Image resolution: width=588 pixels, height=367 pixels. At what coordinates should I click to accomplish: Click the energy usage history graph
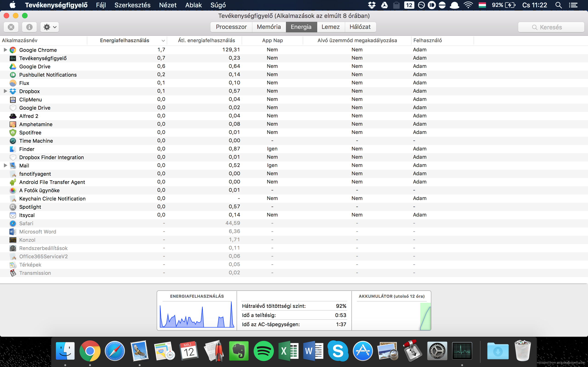coord(197,314)
